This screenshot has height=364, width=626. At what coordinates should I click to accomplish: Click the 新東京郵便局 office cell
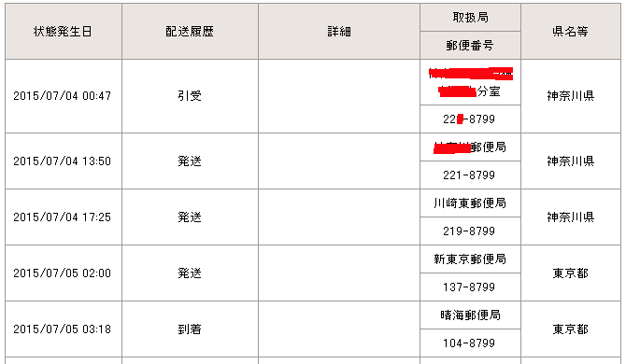(470, 259)
